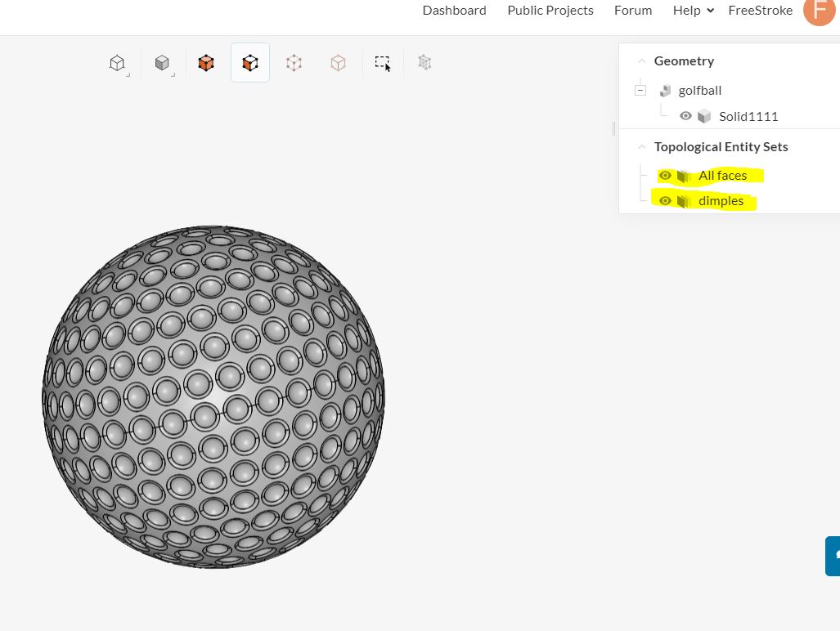
Task: Open the Forum link
Action: pos(633,10)
